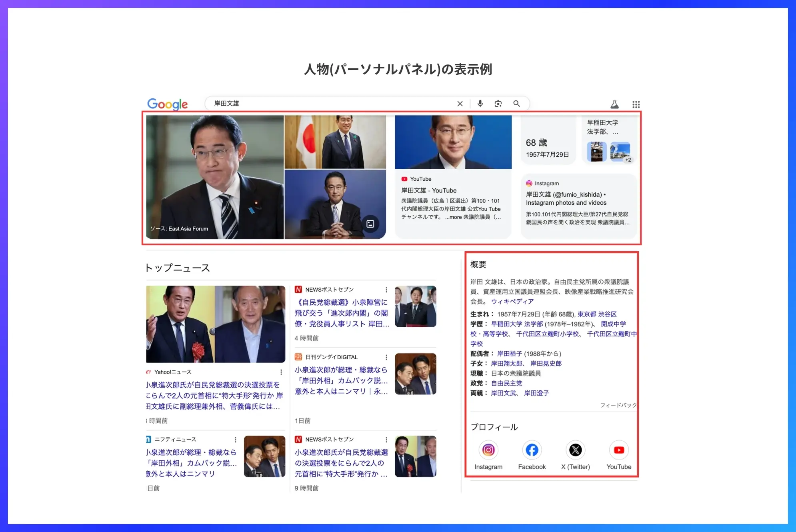The height and width of the screenshot is (532, 796).
Task: Open the Google apps launcher grid
Action: coord(635,104)
